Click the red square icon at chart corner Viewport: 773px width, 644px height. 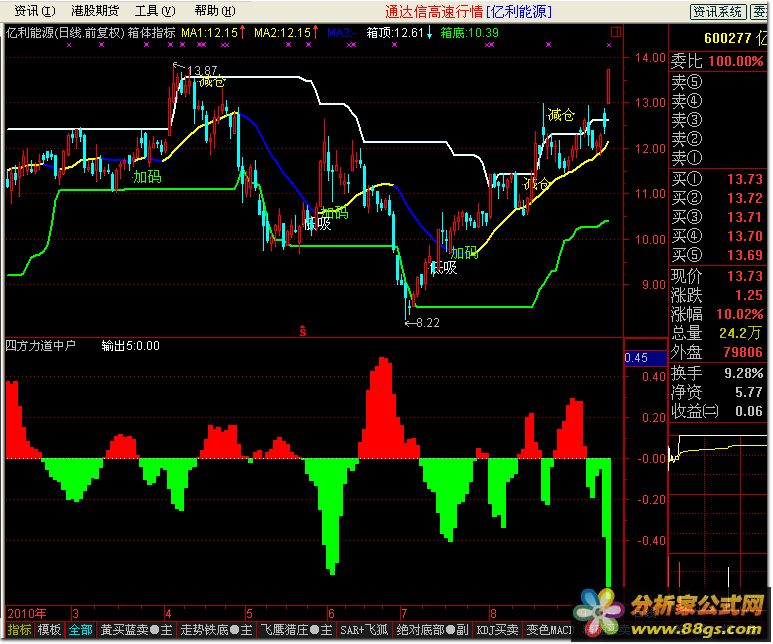pos(616,32)
